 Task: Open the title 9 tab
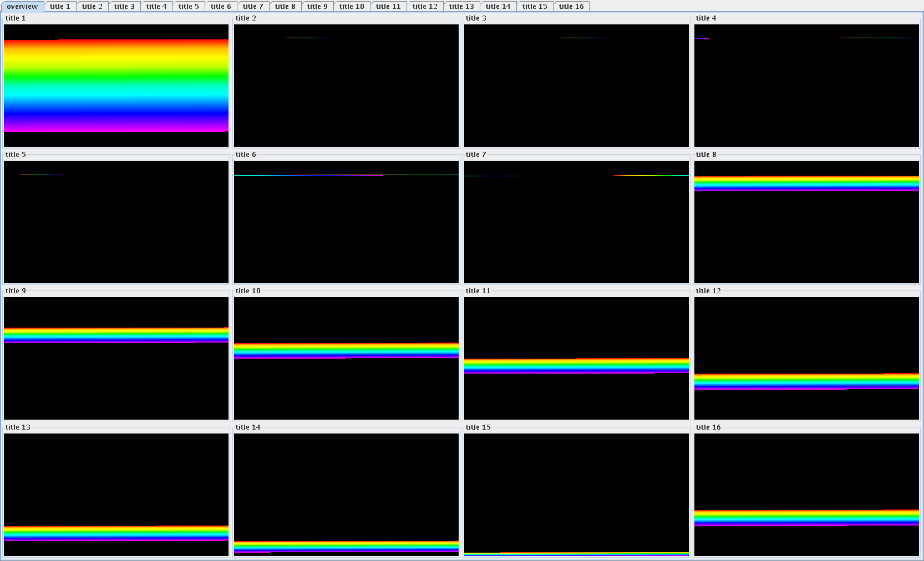pyautogui.click(x=317, y=7)
